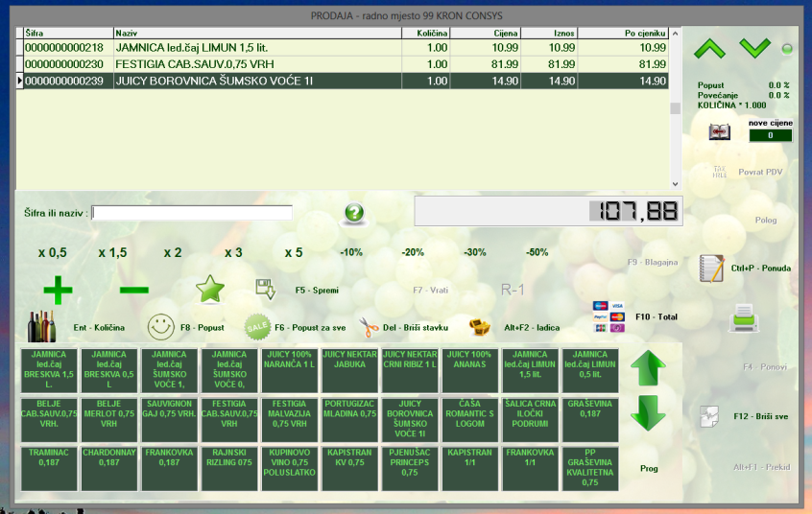Apply the x 3 multiplier

click(233, 252)
